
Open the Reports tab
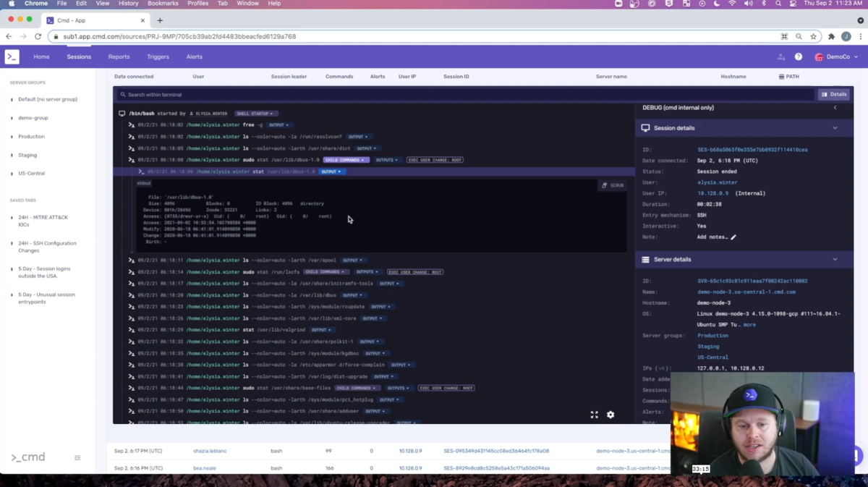pyautogui.click(x=119, y=56)
